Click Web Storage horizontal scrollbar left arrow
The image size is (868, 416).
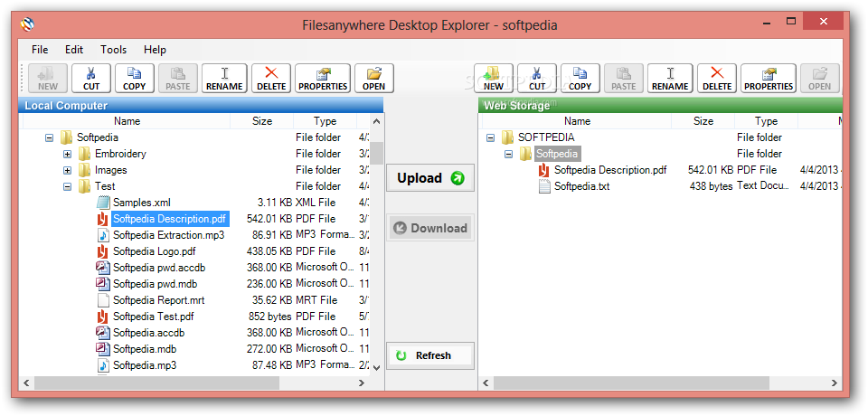click(486, 383)
